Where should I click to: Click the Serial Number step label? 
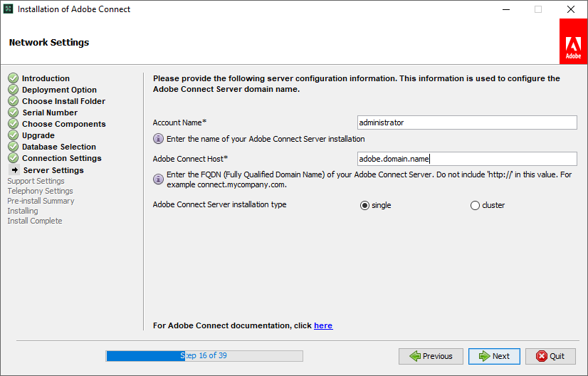50,113
